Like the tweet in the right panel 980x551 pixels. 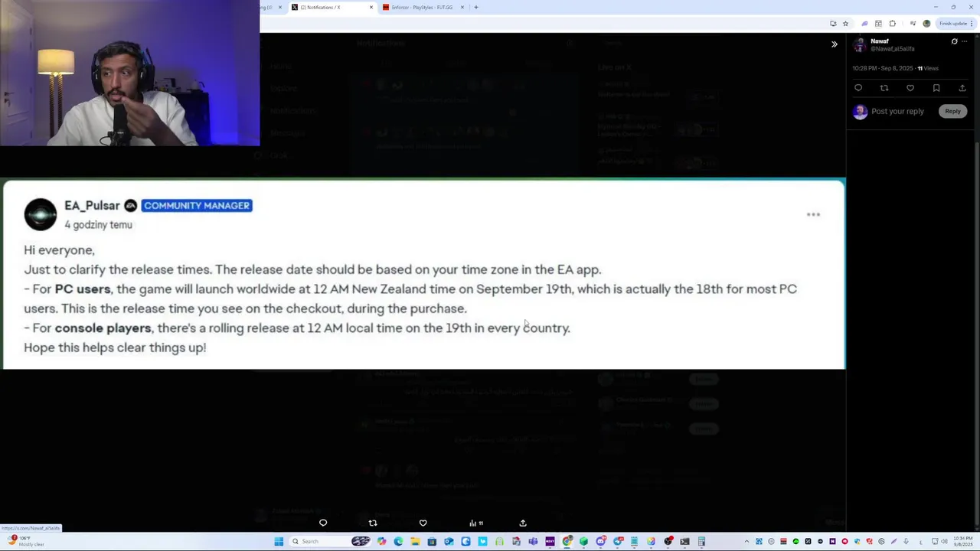(x=910, y=88)
